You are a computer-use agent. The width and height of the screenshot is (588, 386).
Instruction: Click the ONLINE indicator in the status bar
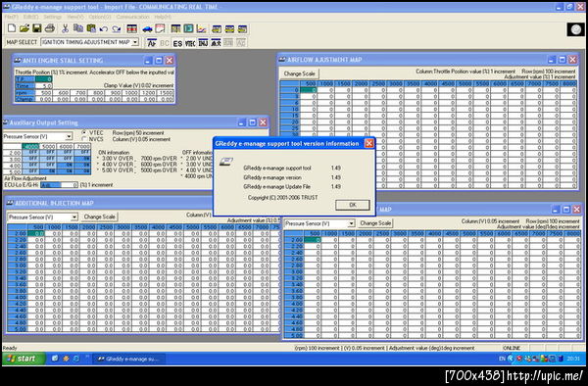pos(512,348)
